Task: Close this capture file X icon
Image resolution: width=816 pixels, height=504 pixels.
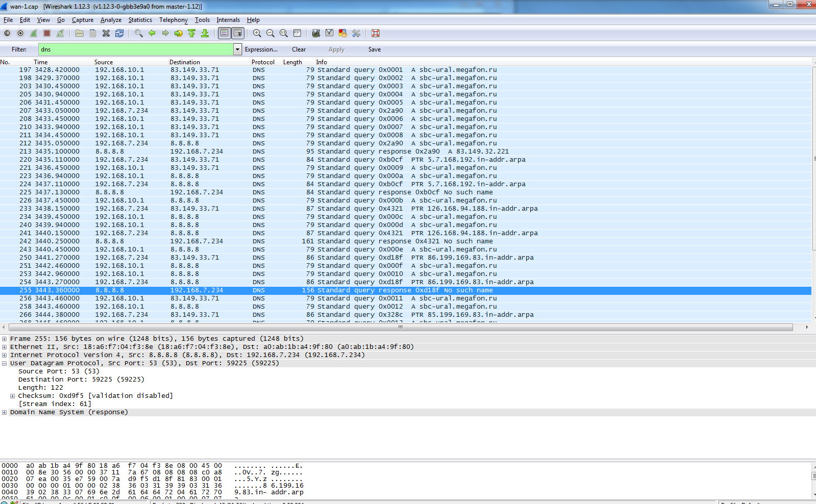Action: coord(106,33)
